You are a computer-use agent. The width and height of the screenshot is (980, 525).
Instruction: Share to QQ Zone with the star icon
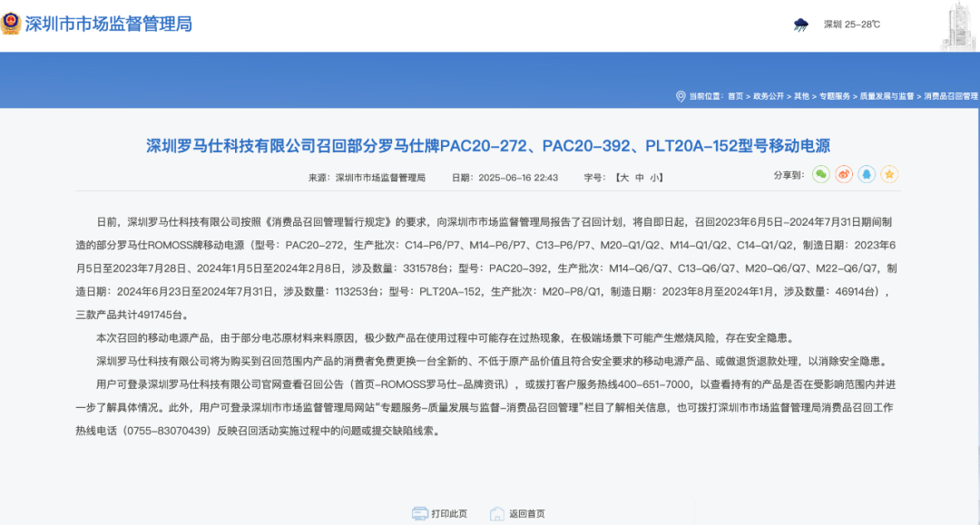point(889,175)
